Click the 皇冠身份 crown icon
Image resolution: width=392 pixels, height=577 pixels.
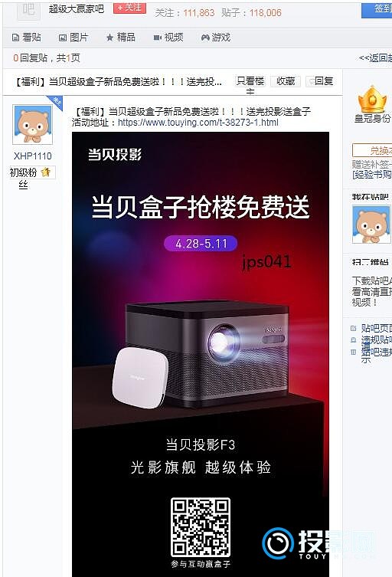372,99
